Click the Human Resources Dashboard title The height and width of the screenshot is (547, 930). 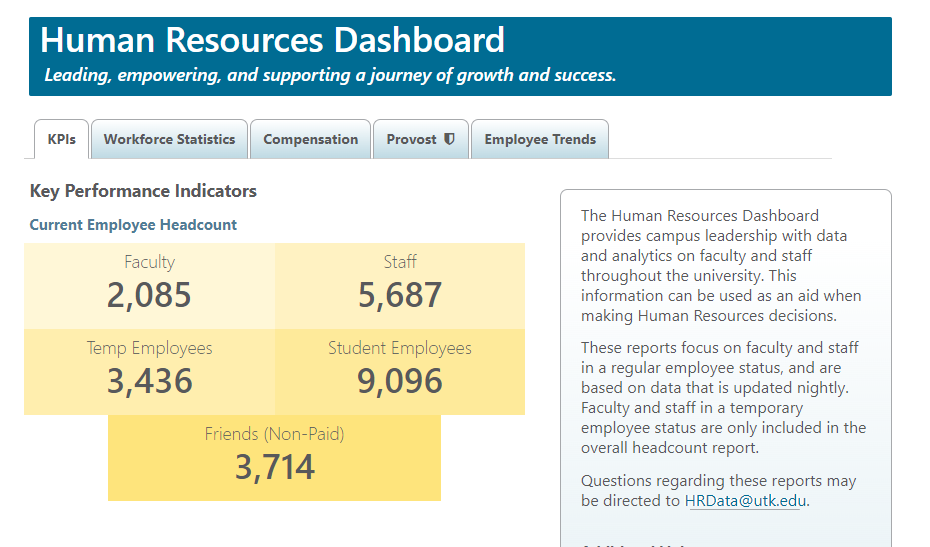[x=272, y=40]
